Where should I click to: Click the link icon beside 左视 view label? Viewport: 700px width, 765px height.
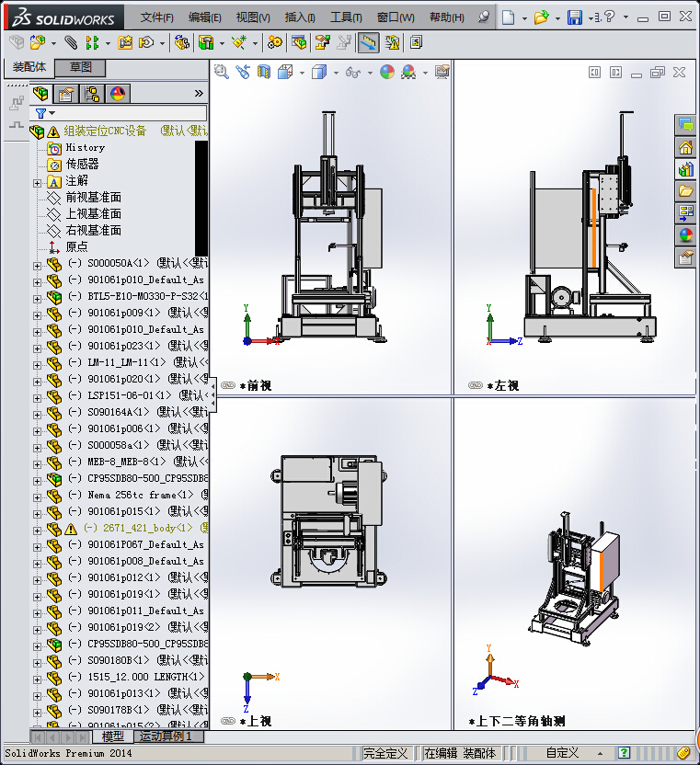click(475, 385)
